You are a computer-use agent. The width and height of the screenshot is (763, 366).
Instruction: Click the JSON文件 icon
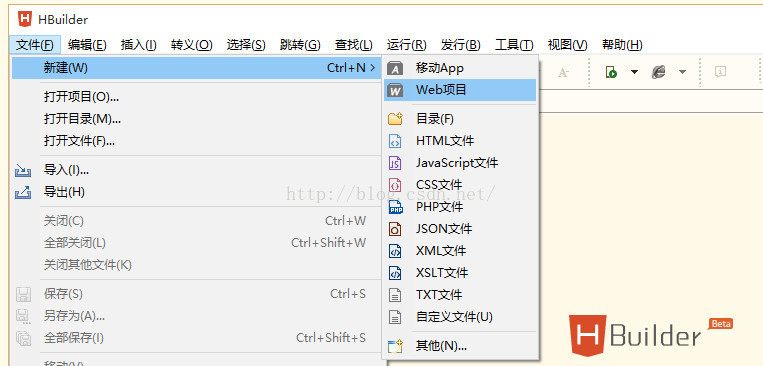[395, 229]
